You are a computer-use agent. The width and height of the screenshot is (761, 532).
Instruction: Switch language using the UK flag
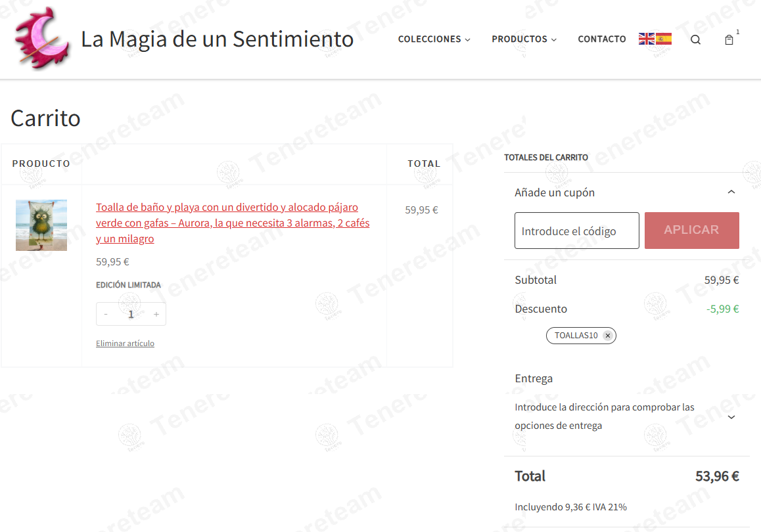click(x=647, y=39)
